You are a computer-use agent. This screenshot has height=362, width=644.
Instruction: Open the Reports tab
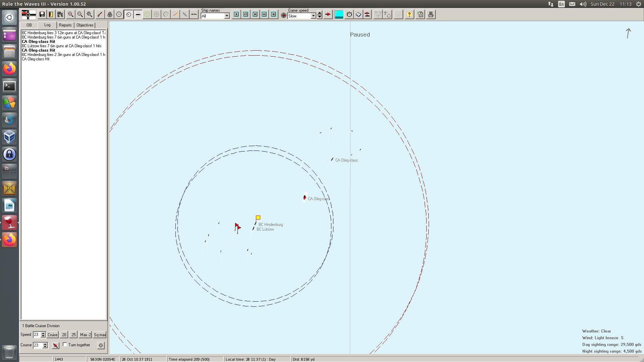pyautogui.click(x=65, y=25)
